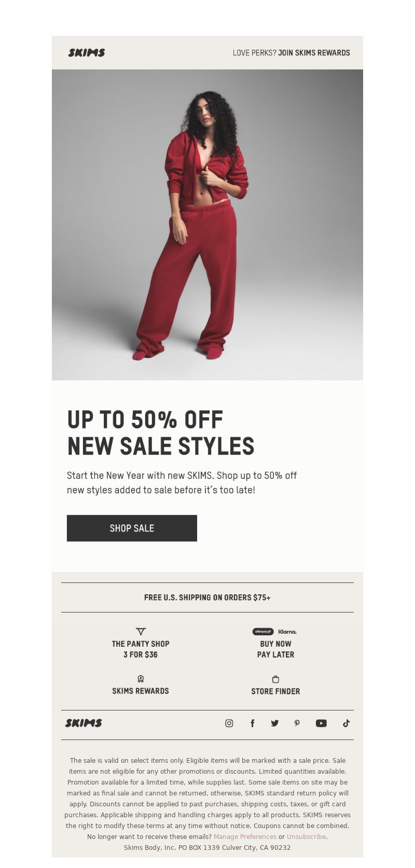This screenshot has width=415, height=868.
Task: Open Join SKIMS Rewards link
Action: [x=314, y=53]
